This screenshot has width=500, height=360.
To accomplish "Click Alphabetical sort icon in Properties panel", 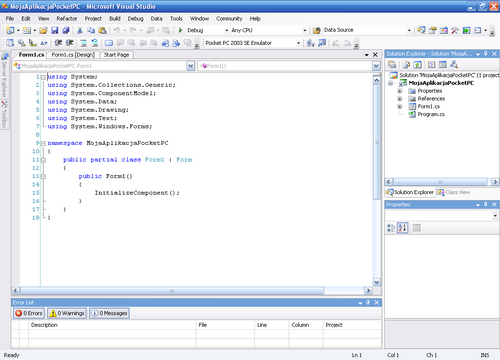I will tap(403, 228).
